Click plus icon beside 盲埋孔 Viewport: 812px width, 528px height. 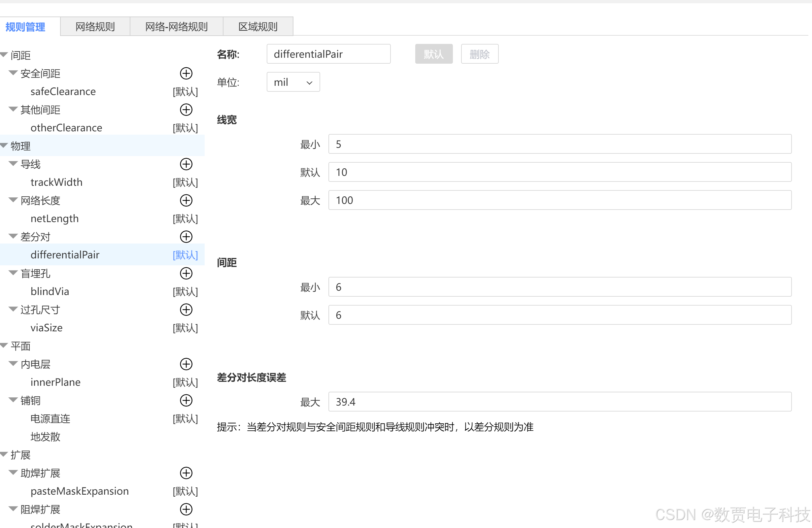186,273
